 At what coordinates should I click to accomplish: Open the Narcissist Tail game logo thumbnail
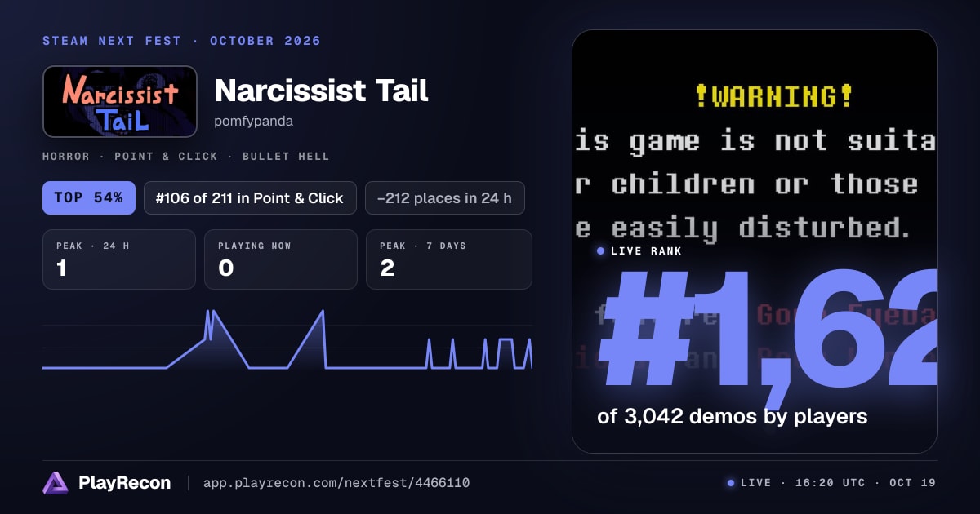click(x=120, y=101)
